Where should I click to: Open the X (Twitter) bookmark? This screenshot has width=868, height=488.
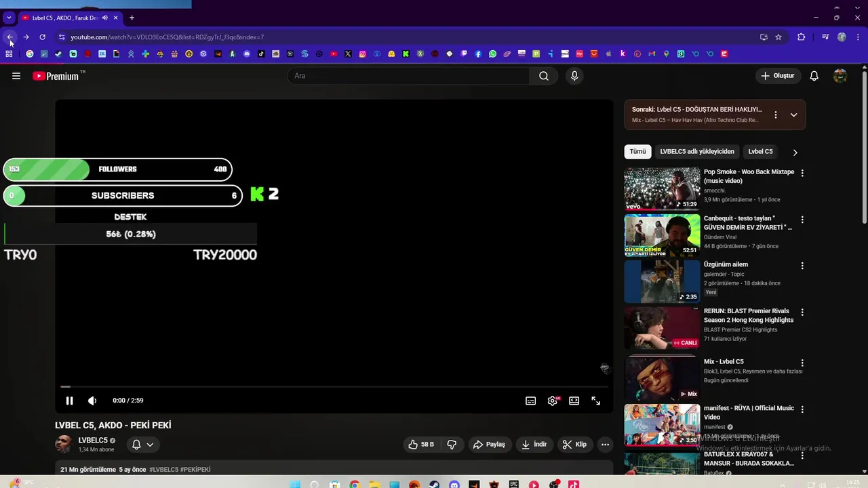pyautogui.click(x=348, y=54)
